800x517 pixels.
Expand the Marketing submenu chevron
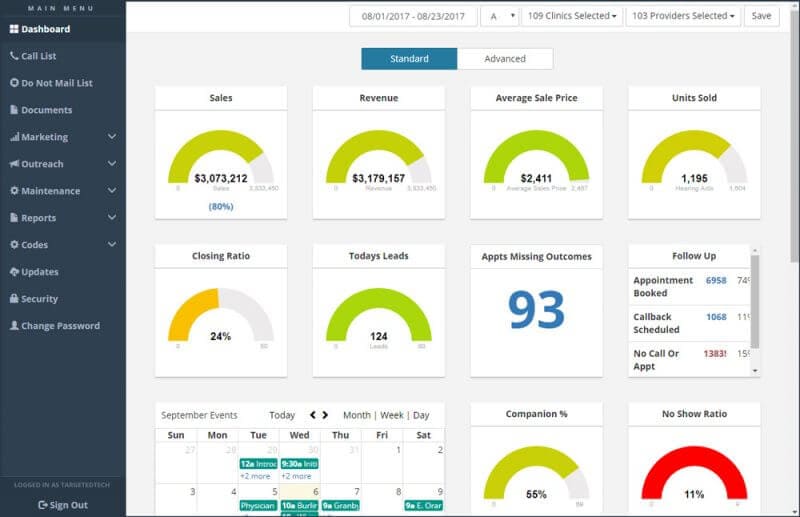point(112,137)
